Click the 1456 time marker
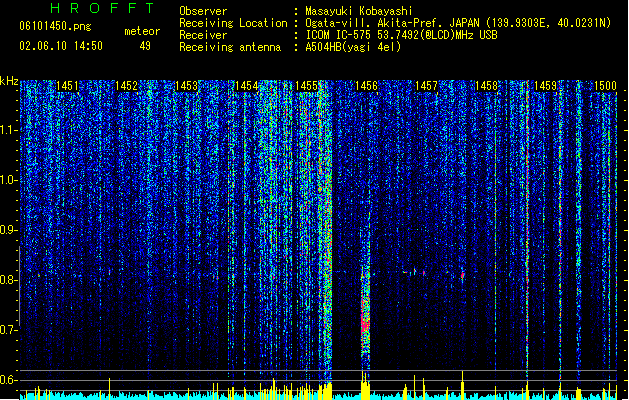Image resolution: width=629 pixels, height=400 pixels. [366, 86]
